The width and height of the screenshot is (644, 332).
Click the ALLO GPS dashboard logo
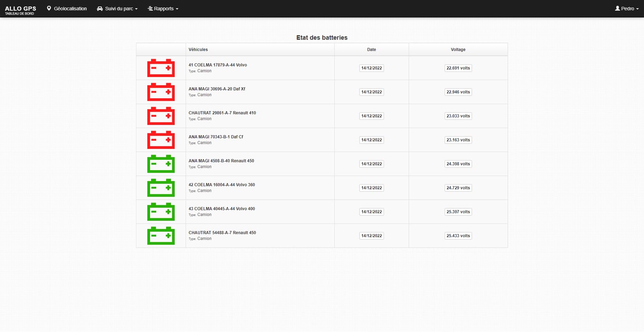tap(21, 9)
